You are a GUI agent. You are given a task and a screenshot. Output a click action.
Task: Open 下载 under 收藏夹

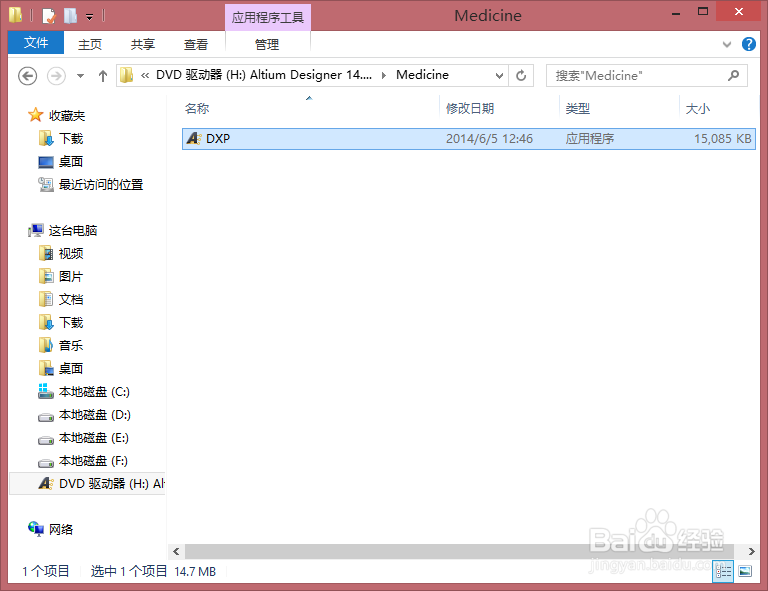pyautogui.click(x=71, y=139)
